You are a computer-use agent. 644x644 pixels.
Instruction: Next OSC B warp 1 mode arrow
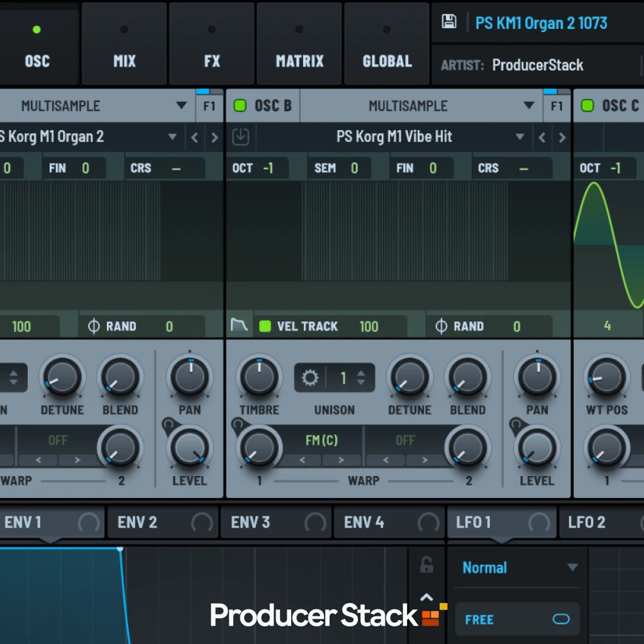click(x=341, y=460)
